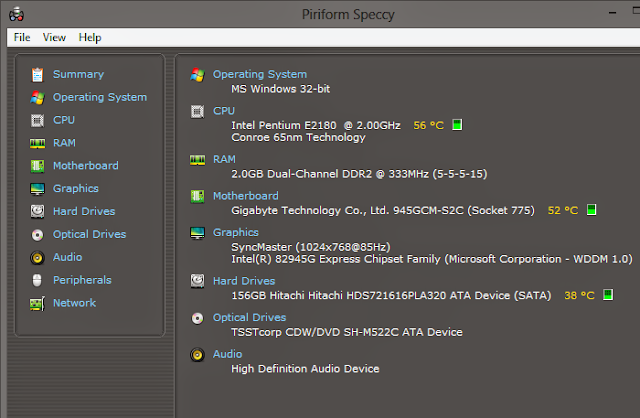Click the Optical Drives disc sidebar icon

click(37, 235)
